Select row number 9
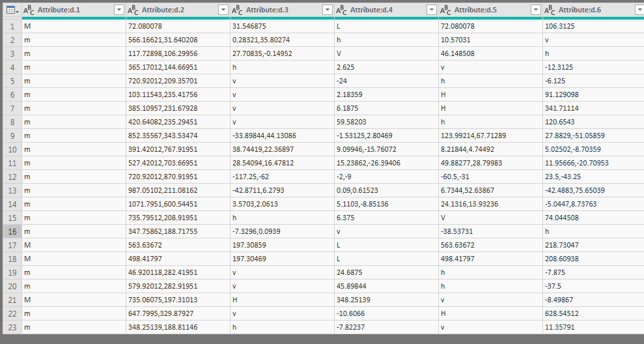Screen dimensions: 644x344 [x=12, y=136]
